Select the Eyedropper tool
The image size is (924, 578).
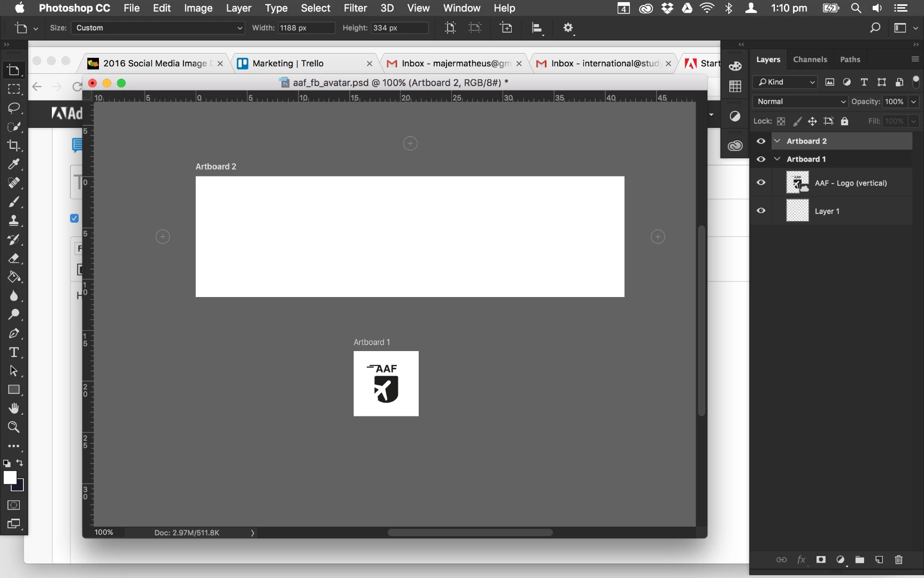[14, 164]
